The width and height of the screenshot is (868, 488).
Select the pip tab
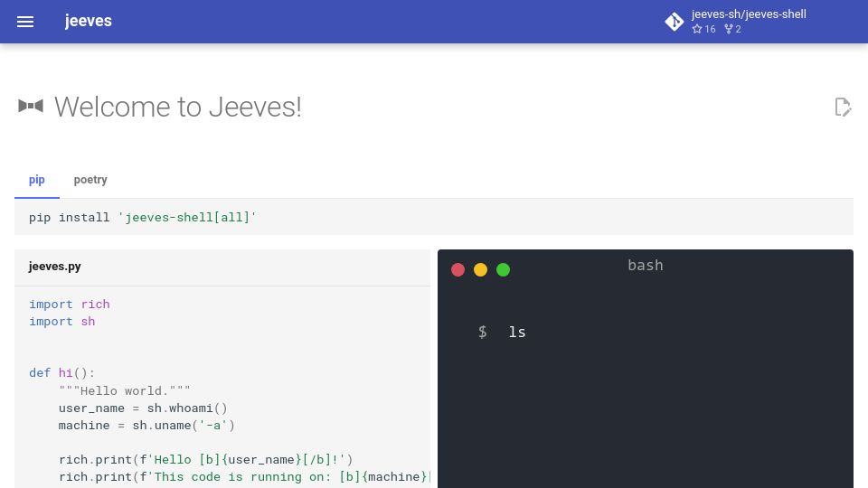point(36,180)
